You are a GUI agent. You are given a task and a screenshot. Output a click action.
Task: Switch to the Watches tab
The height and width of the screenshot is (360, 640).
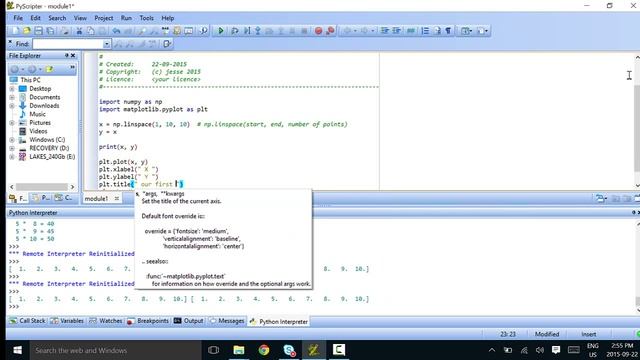tap(106, 321)
